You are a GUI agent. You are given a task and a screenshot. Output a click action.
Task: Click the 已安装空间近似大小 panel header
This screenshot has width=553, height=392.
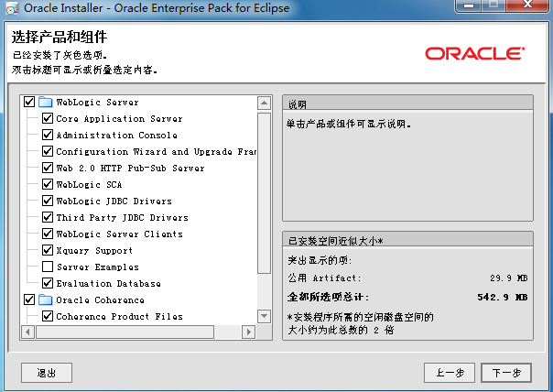(407, 240)
